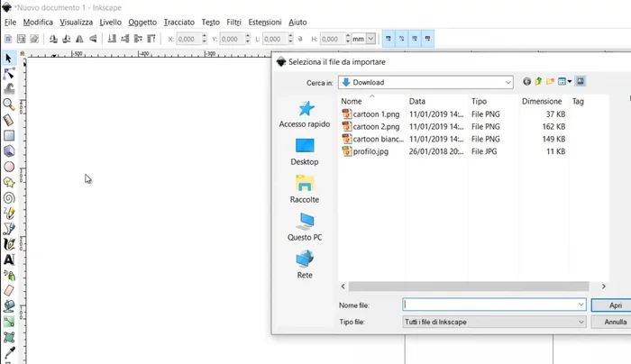
Task: Flip selection horizontally
Action: 79,39
